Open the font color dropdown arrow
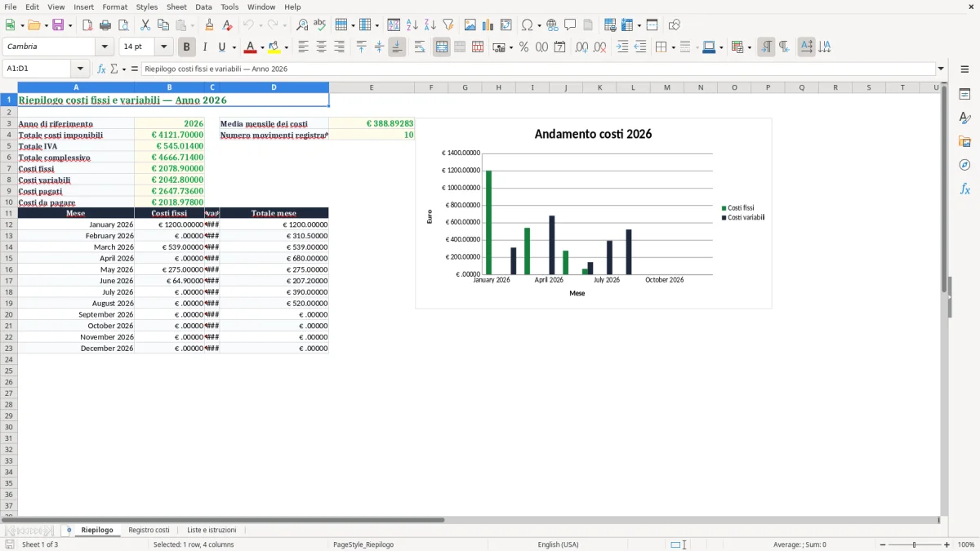The image size is (980, 551). point(262,47)
